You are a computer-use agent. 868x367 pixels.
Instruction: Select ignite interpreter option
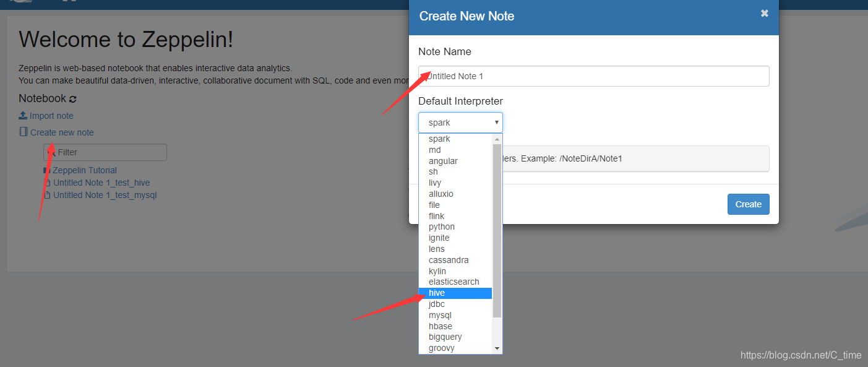point(455,238)
